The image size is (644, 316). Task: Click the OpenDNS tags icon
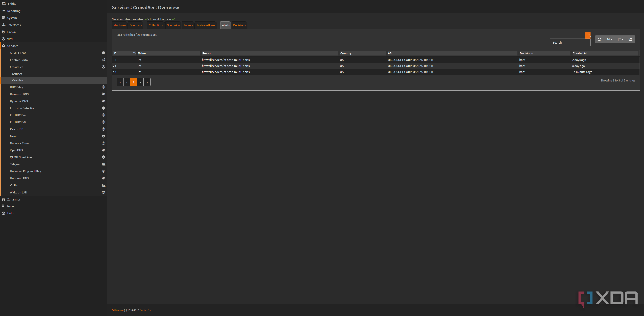coord(103,150)
